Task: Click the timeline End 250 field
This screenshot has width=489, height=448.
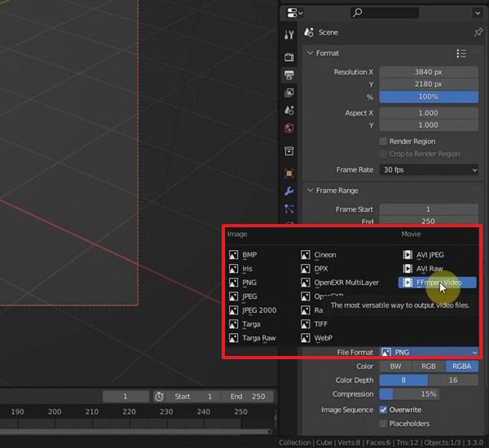Action: point(248,397)
